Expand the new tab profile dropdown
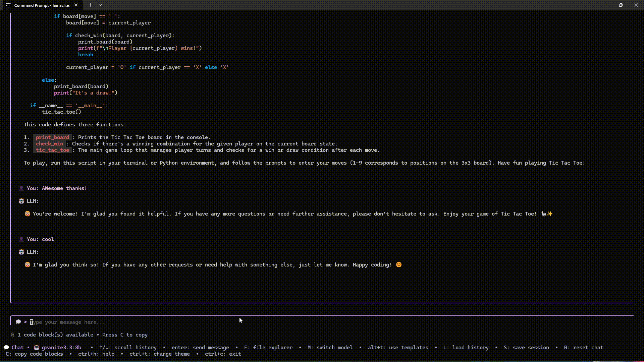The width and height of the screenshot is (644, 362). click(100, 5)
